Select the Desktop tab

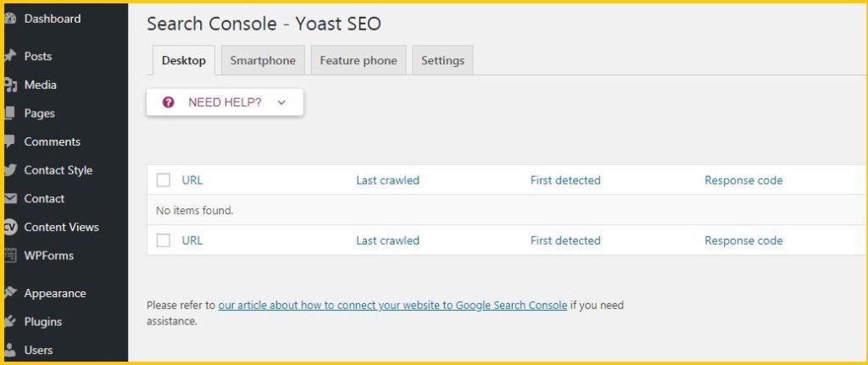point(184,60)
